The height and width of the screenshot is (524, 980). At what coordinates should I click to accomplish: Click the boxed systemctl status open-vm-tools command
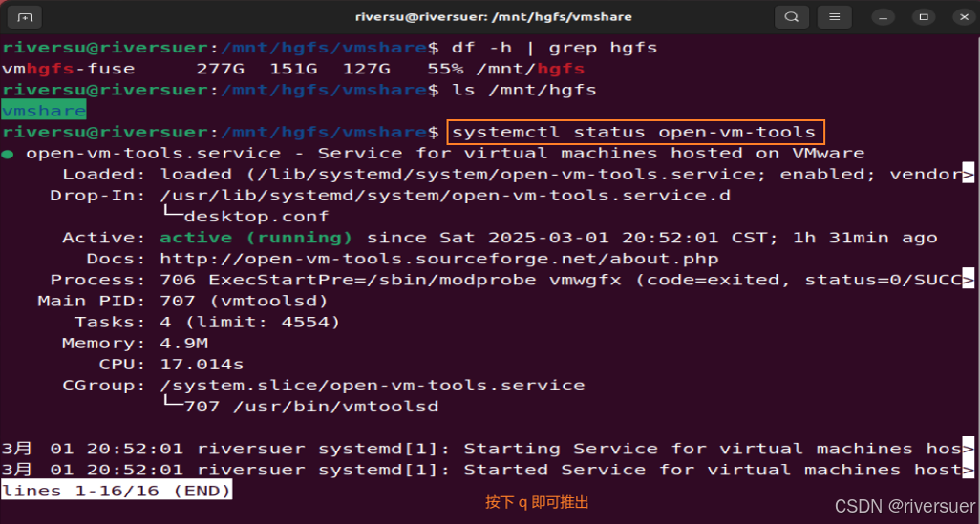634,132
